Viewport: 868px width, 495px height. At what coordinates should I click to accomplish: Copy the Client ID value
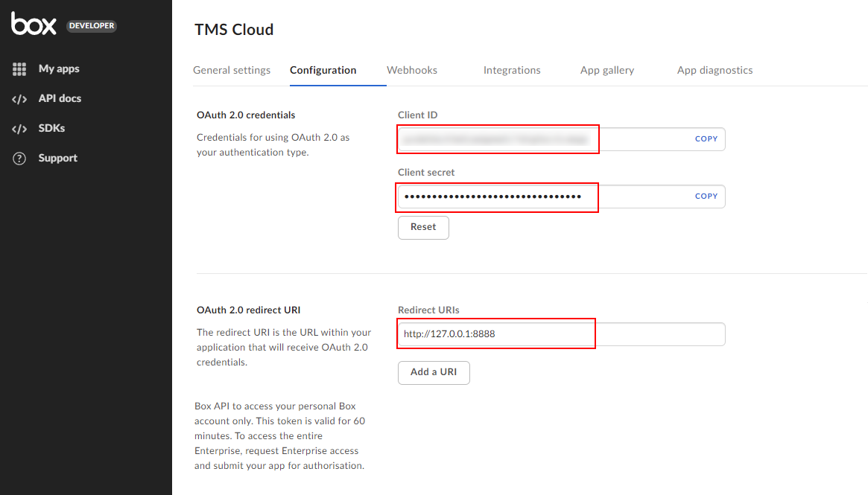(x=706, y=139)
